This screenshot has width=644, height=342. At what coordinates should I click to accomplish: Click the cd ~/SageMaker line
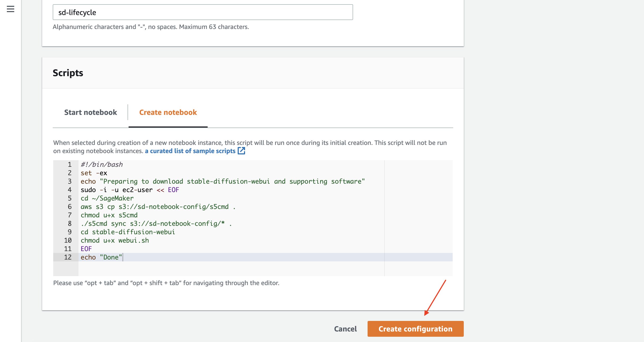[107, 198]
